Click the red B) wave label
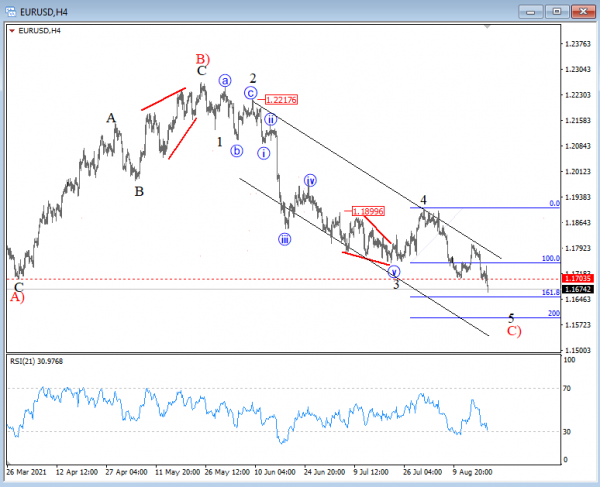The image size is (600, 487). (203, 59)
